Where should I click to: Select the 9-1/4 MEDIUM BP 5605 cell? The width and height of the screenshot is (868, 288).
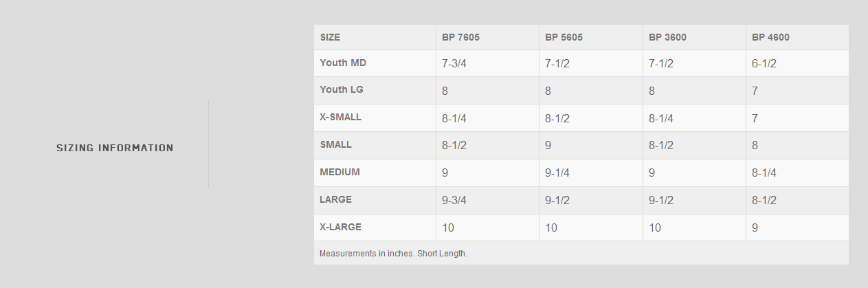[x=557, y=173]
